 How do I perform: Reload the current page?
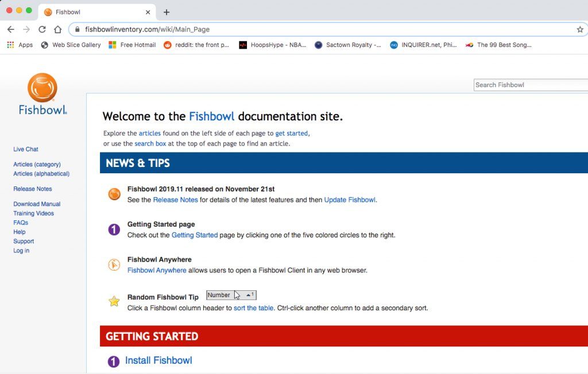pyautogui.click(x=42, y=29)
